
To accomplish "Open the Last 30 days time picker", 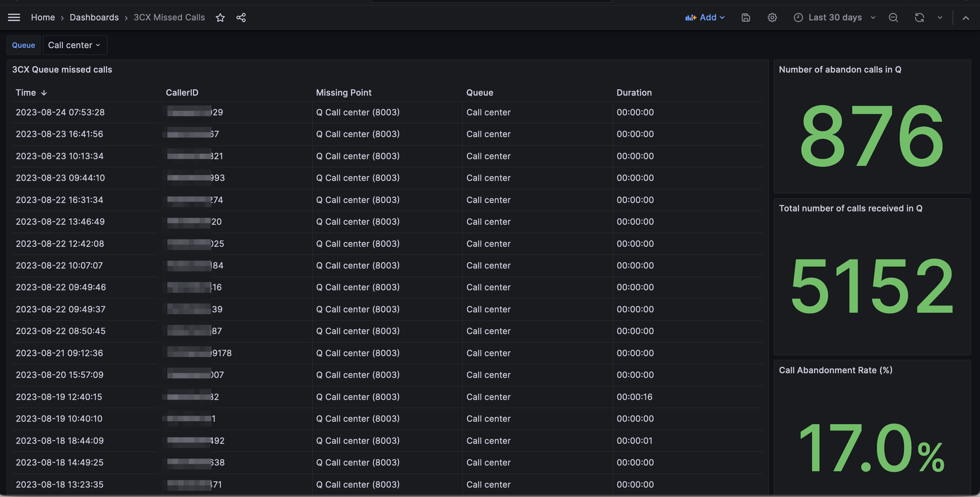I will pyautogui.click(x=835, y=17).
